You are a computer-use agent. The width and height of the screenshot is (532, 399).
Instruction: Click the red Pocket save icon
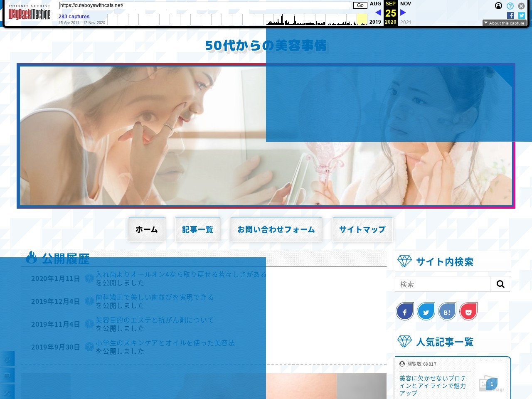[468, 312]
